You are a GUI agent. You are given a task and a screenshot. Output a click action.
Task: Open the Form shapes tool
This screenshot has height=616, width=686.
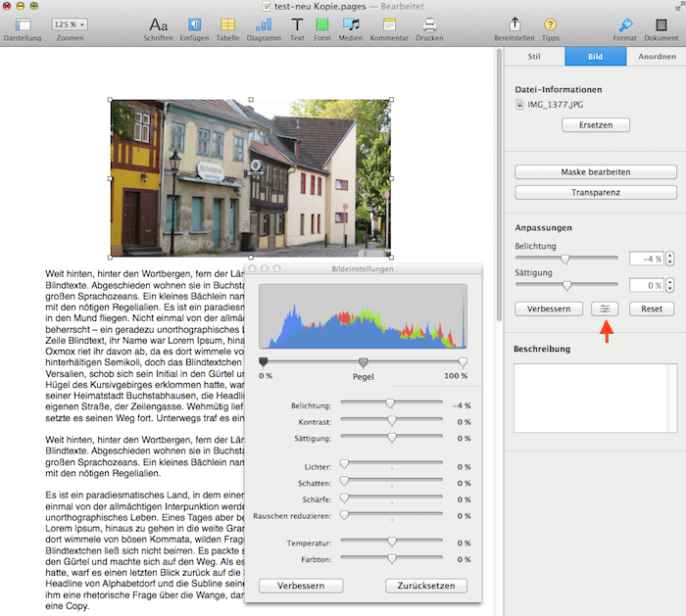322,24
